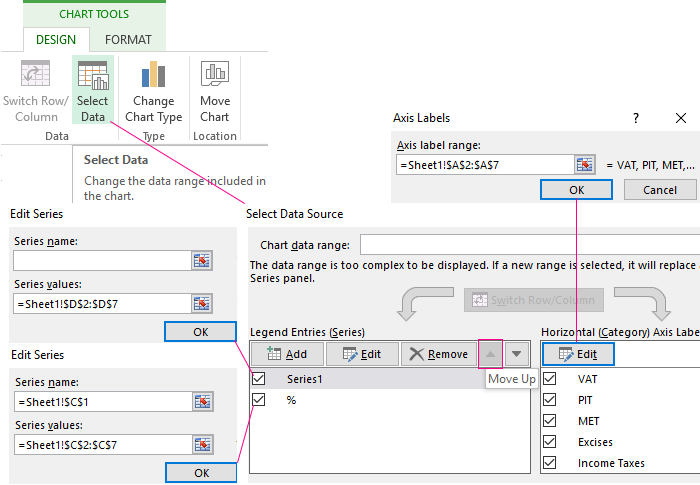Select the VAT axis label text

click(x=587, y=379)
